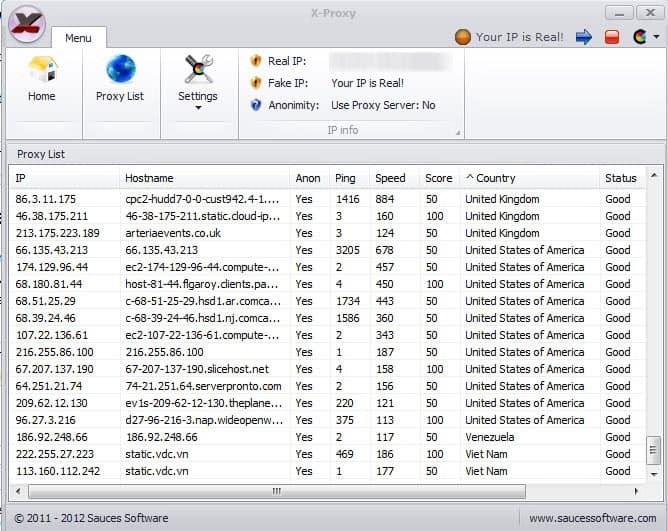Open the Proxy List globe icon
Viewport: 668px width, 531px height.
pos(121,69)
